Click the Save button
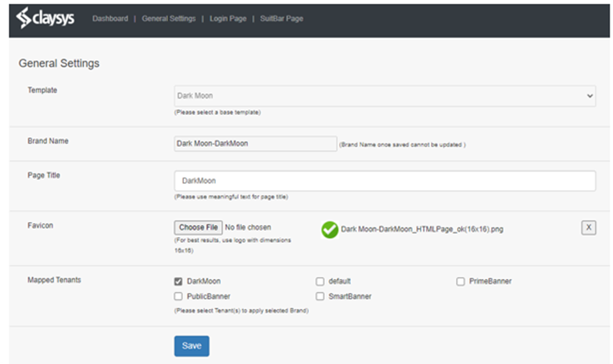 click(x=192, y=346)
